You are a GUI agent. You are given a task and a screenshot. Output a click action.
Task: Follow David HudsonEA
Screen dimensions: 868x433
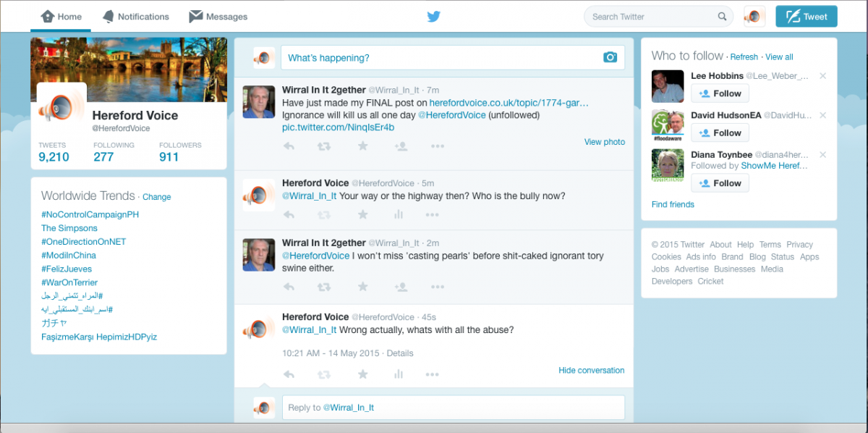pos(720,133)
